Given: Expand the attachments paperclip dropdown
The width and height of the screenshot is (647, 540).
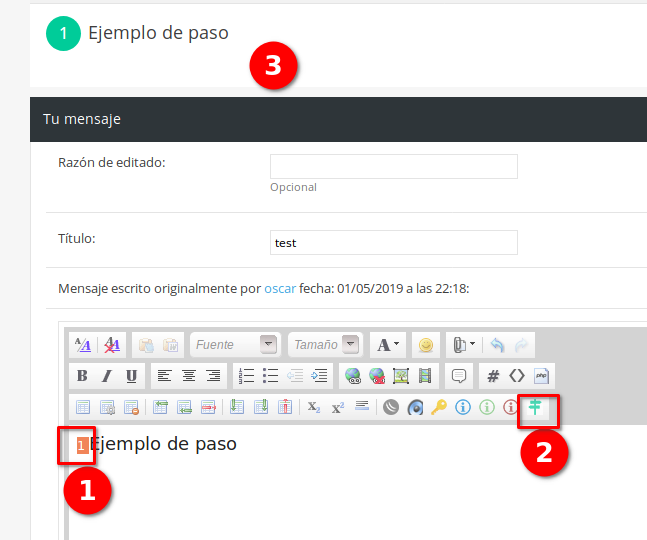Looking at the screenshot, I should pyautogui.click(x=462, y=345).
